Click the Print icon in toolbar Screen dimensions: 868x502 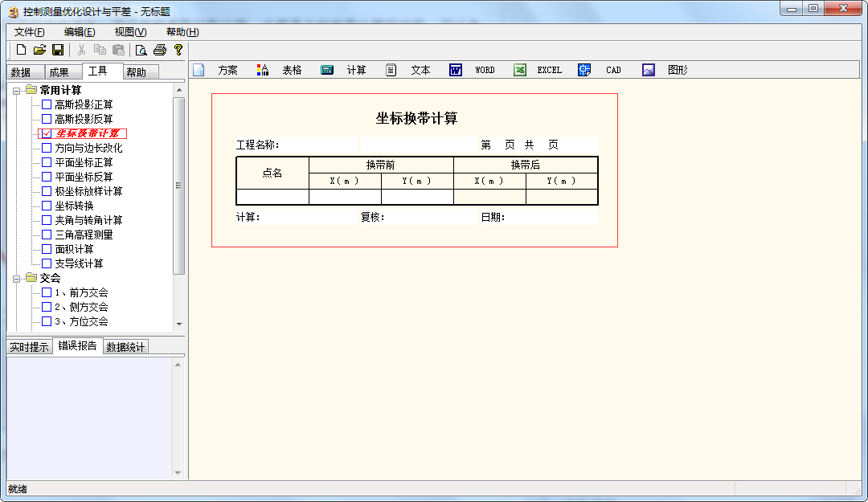coord(160,50)
